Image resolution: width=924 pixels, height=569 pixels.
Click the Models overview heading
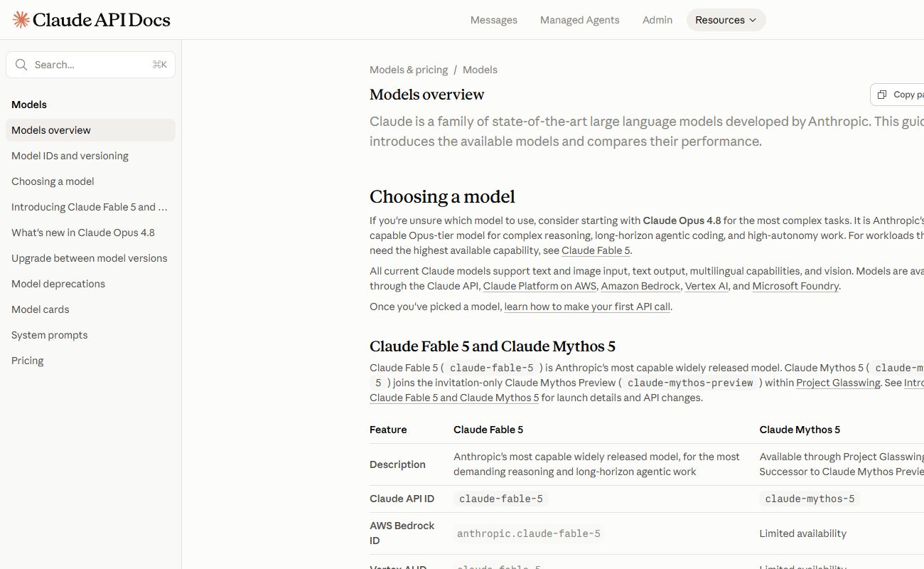click(427, 95)
